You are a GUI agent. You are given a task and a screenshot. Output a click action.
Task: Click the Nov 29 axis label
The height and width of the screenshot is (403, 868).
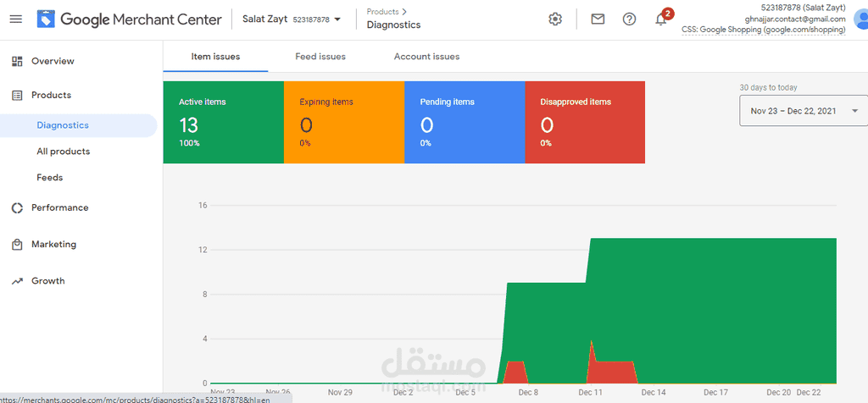pyautogui.click(x=340, y=393)
